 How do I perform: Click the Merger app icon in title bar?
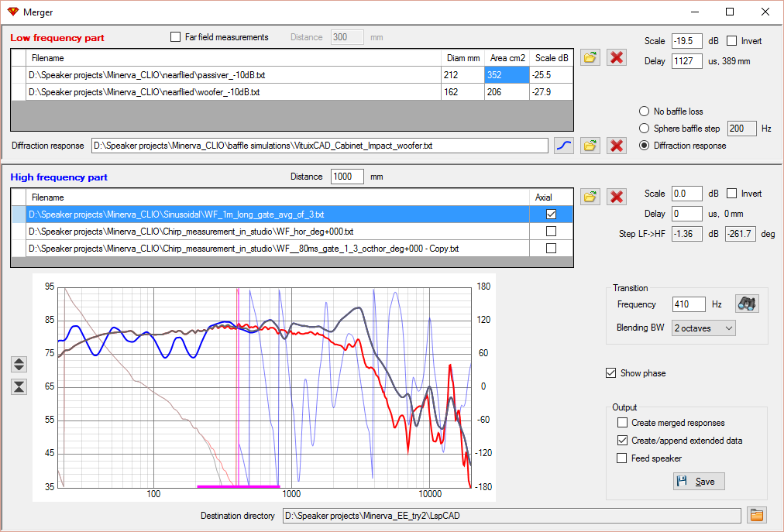[13, 12]
